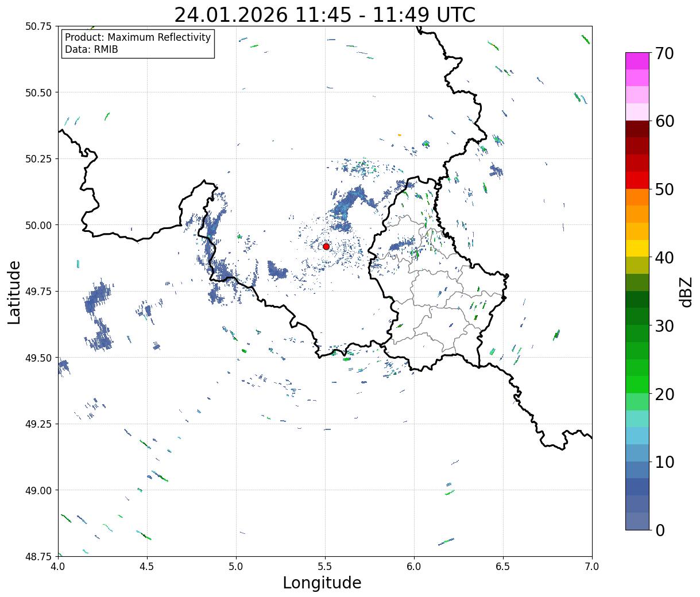Viewport: 700px width, 597px height.
Task: Click the colorbar tick label 30
Action: pos(664,326)
